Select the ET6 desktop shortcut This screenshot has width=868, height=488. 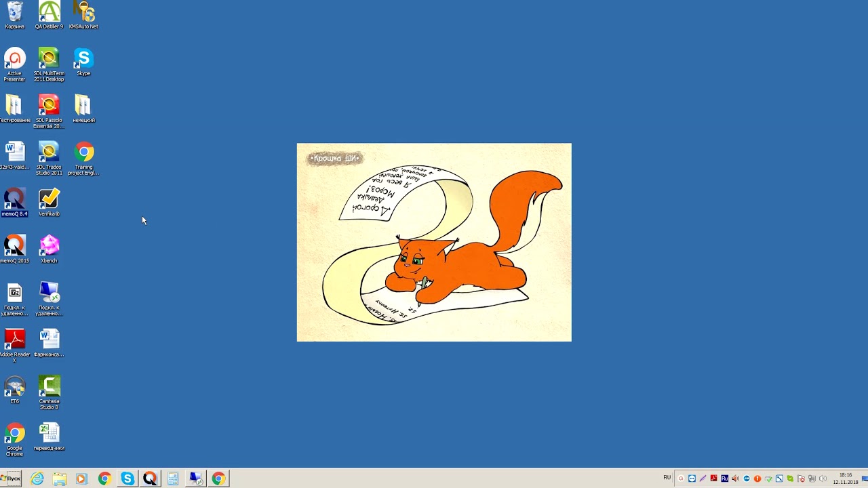pyautogui.click(x=14, y=390)
